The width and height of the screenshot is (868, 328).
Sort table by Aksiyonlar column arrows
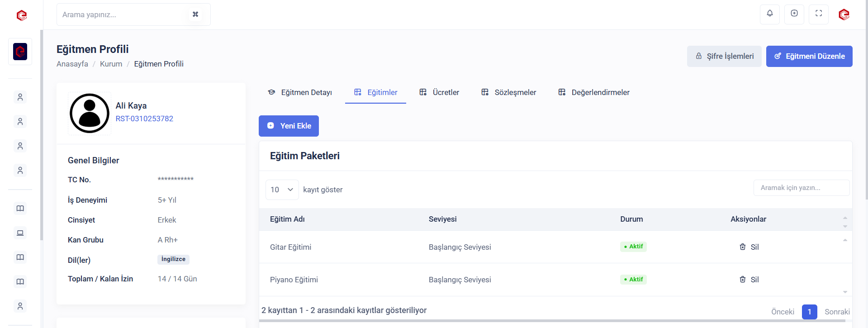coord(844,222)
